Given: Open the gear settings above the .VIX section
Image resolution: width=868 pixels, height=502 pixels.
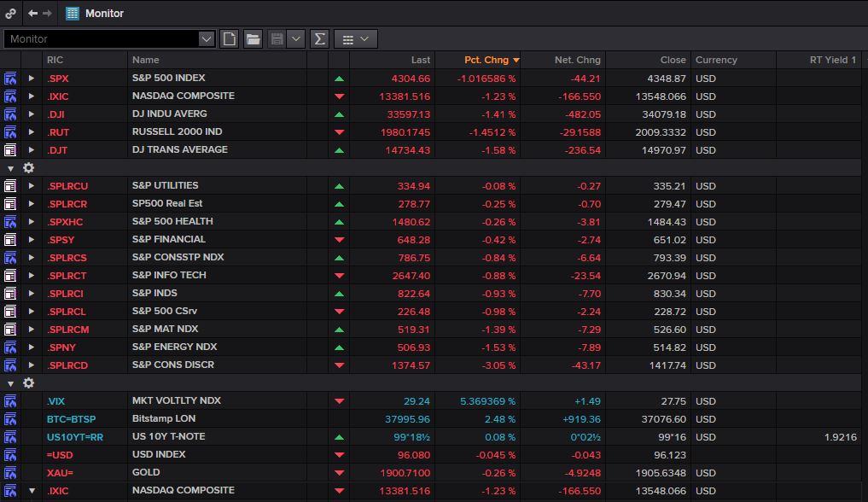Looking at the screenshot, I should point(28,382).
